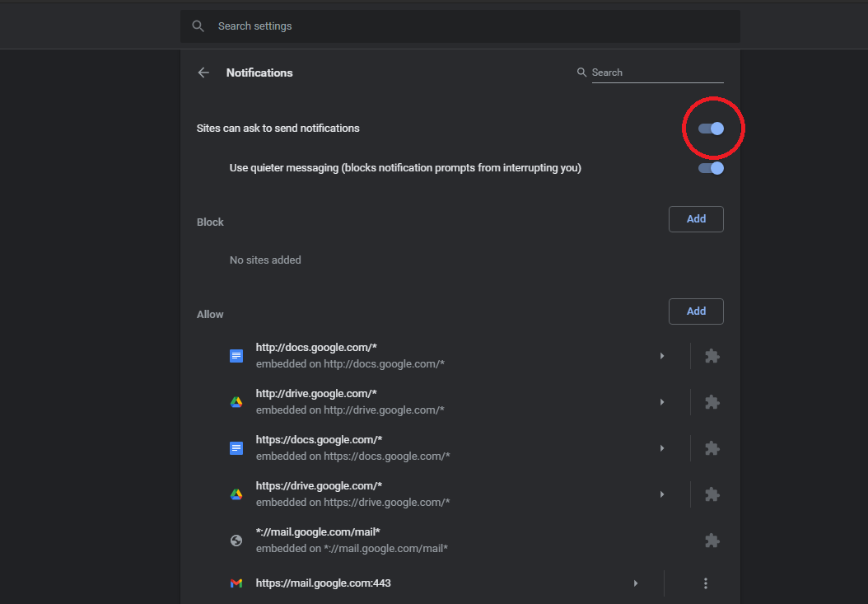Click the Gmail icon for https://mail.google.com:443

tap(236, 583)
